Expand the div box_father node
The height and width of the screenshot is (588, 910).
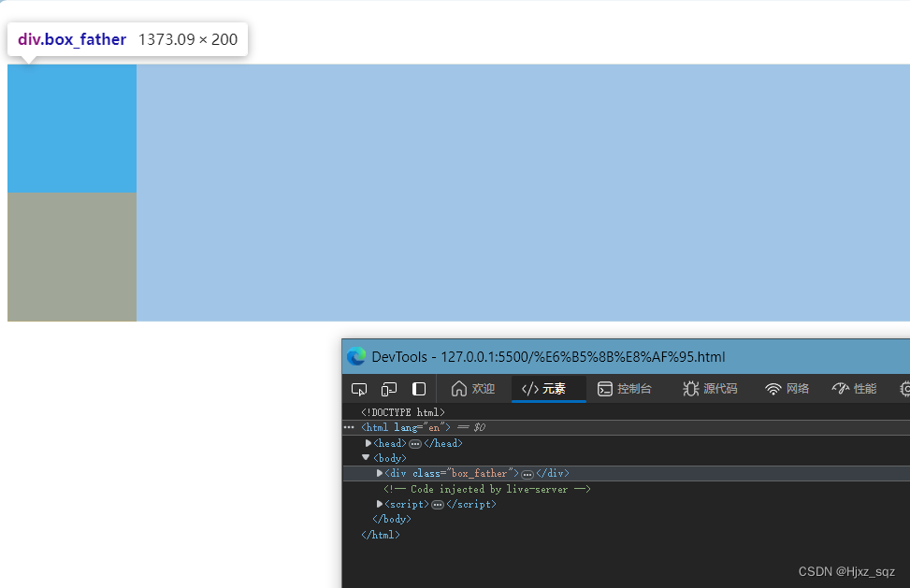point(380,473)
